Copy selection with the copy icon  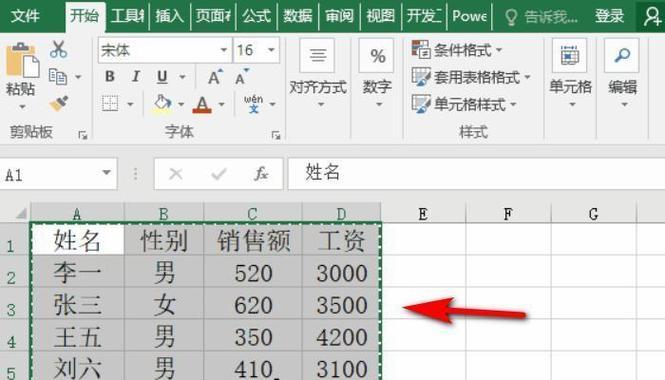click(58, 77)
